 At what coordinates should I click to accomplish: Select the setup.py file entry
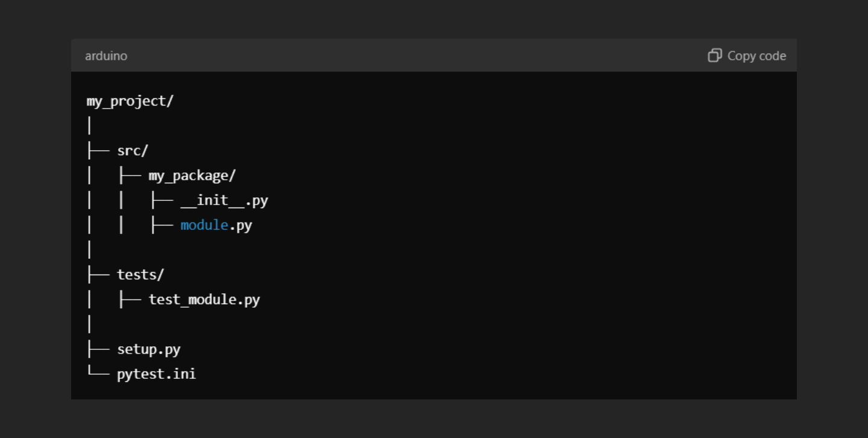[149, 349]
